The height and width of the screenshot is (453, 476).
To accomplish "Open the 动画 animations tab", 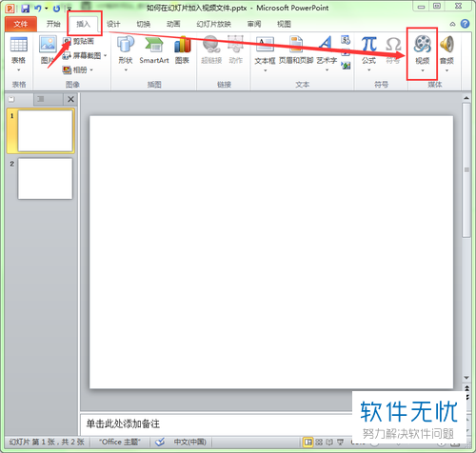I will pyautogui.click(x=173, y=24).
